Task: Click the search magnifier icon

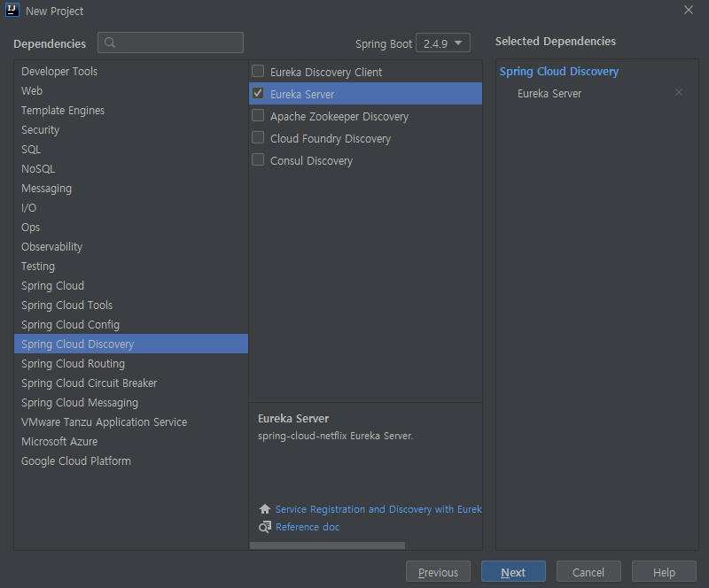Action: click(x=110, y=43)
